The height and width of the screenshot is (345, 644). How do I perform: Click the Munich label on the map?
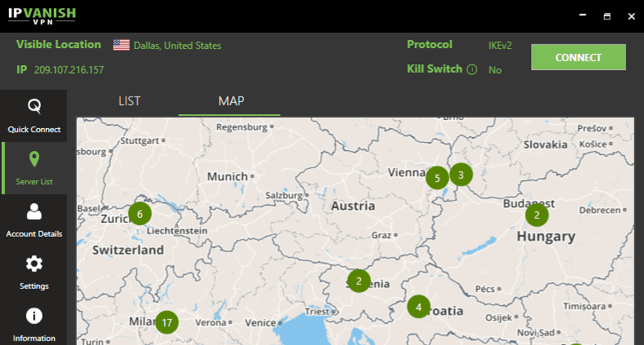(x=228, y=177)
